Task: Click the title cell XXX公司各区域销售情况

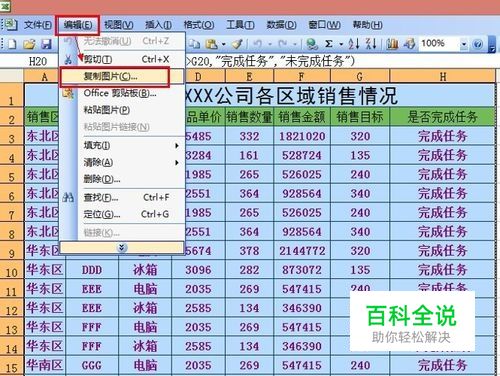Action: [x=291, y=96]
